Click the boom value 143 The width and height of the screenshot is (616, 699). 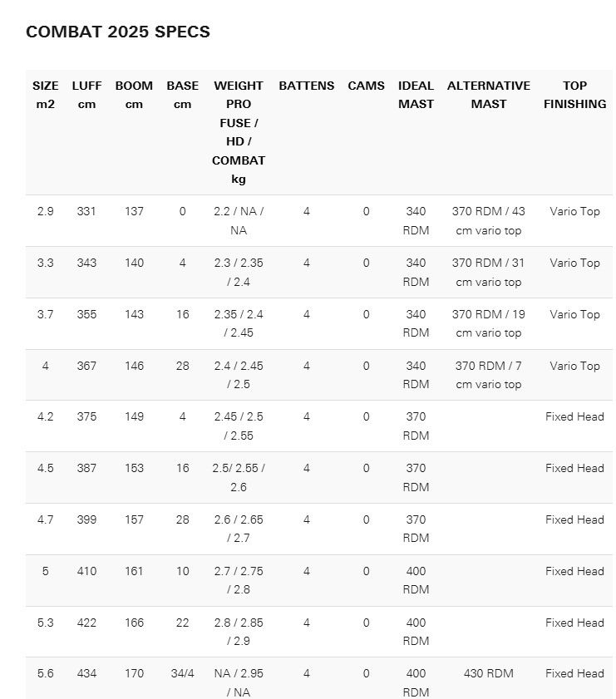134,314
